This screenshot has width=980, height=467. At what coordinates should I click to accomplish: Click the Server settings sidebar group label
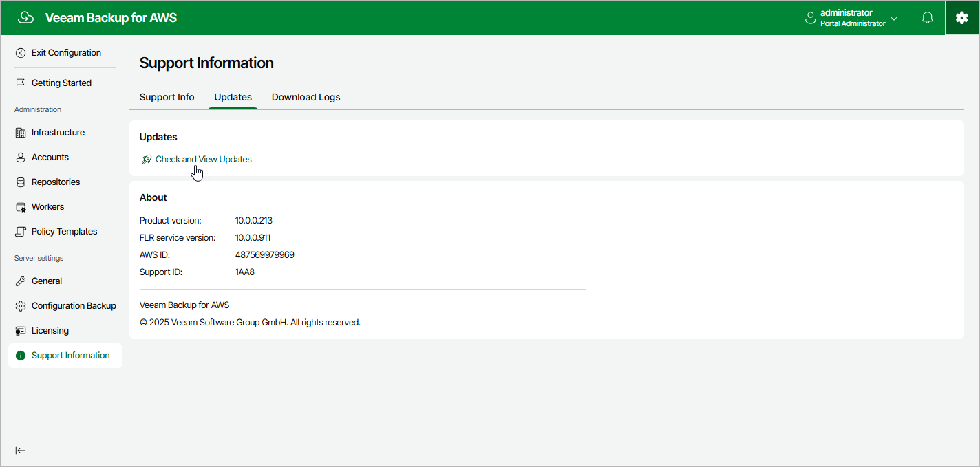(x=39, y=258)
